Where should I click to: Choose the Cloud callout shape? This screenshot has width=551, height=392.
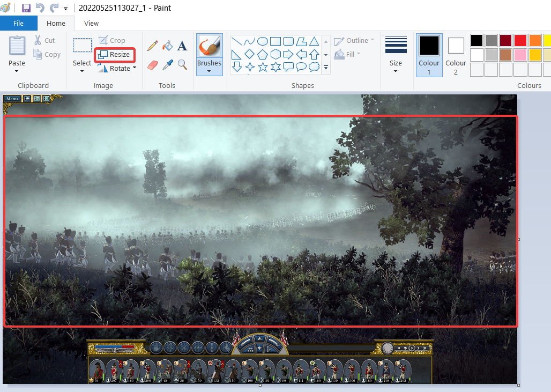[314, 67]
